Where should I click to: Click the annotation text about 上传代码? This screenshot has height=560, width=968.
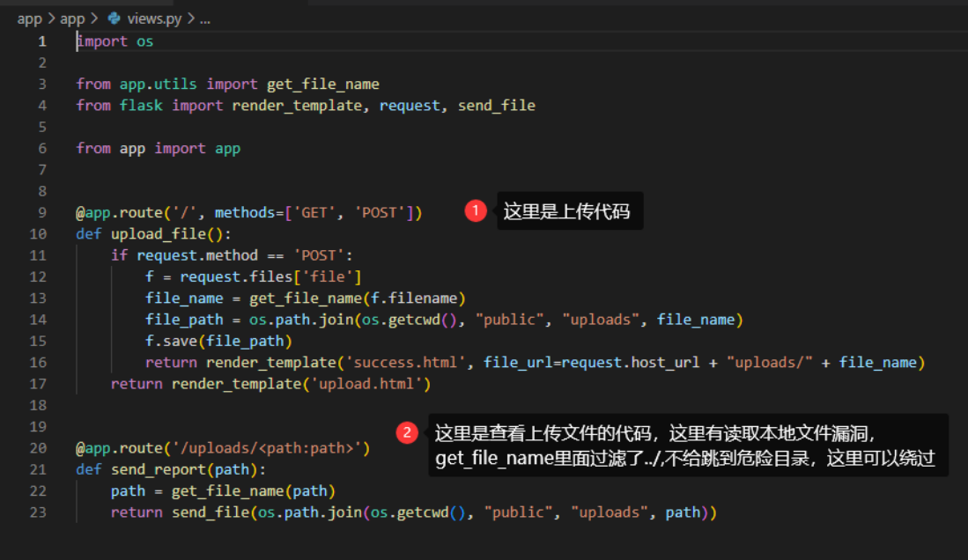569,210
